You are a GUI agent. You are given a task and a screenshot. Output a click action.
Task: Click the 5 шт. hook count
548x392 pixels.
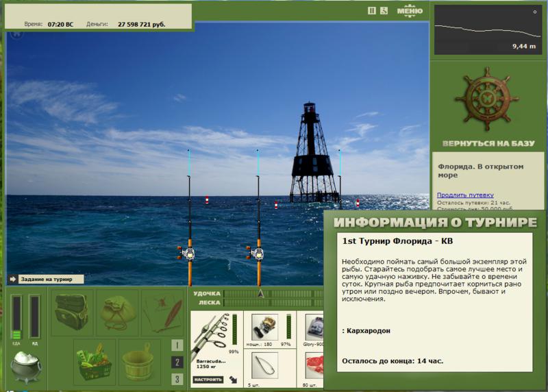point(253,384)
